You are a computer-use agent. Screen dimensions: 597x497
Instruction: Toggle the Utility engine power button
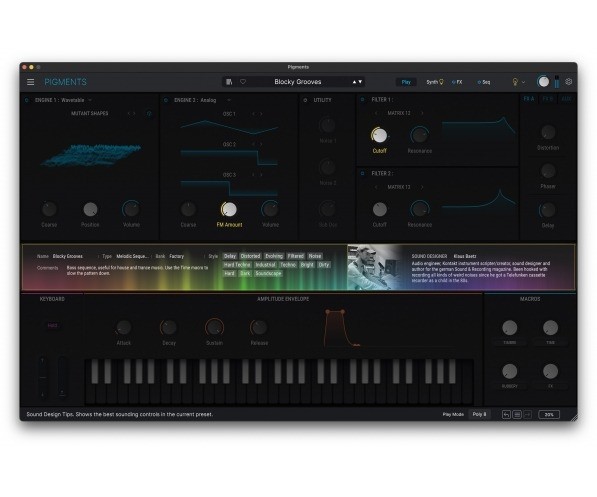pos(305,100)
